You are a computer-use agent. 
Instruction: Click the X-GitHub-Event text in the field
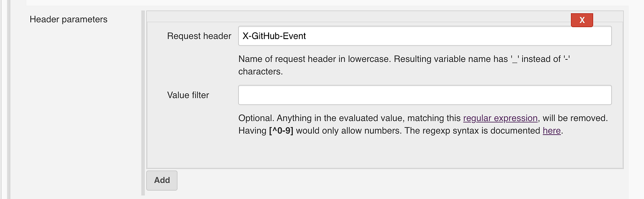coord(274,36)
